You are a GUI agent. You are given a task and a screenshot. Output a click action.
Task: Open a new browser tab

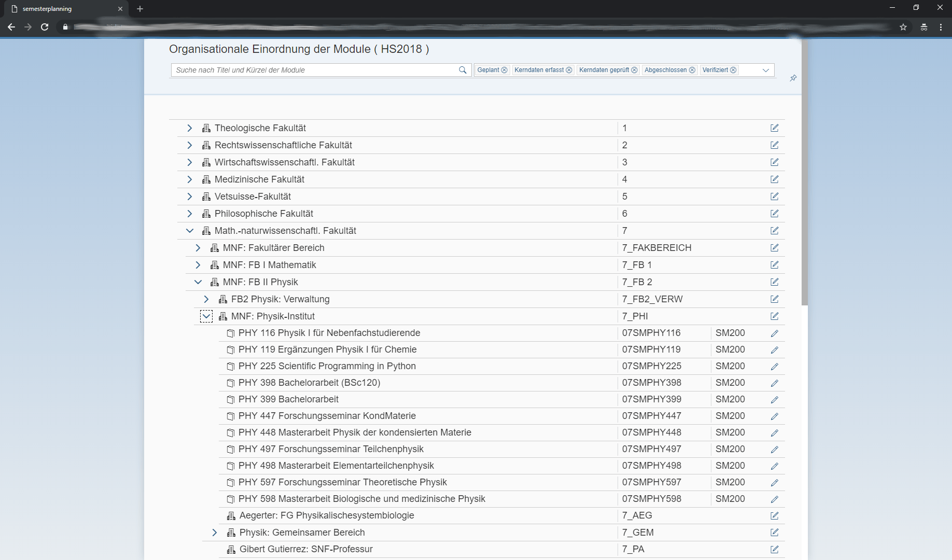[x=140, y=9]
